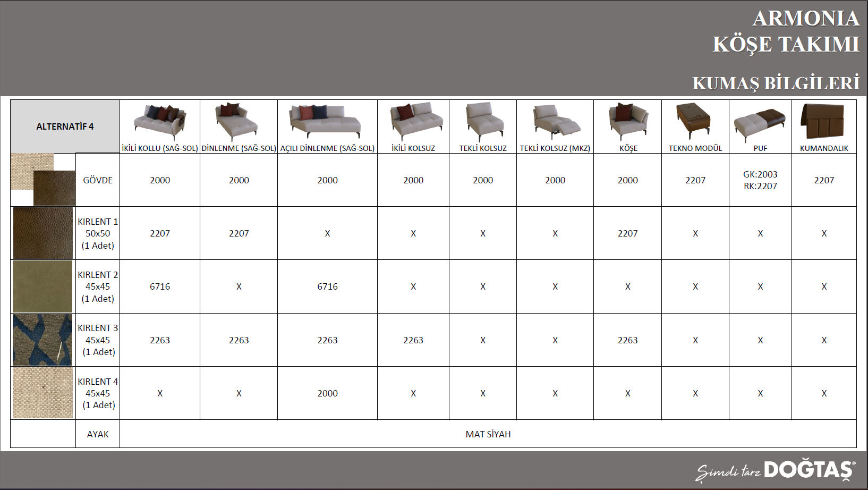Click the TEKLİ KOLSUZ (MKZ) column label
The height and width of the screenshot is (490, 868).
555,148
